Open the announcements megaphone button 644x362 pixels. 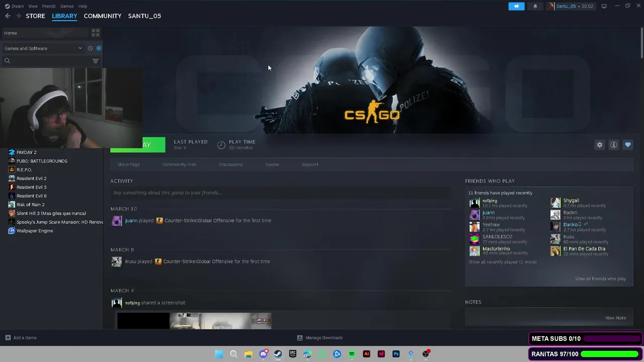pos(516,6)
